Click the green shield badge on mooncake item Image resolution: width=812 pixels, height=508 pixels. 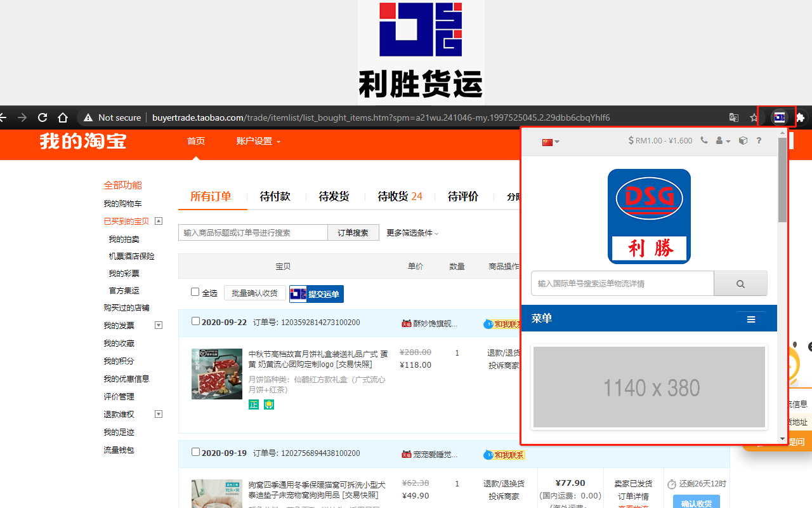tap(269, 404)
